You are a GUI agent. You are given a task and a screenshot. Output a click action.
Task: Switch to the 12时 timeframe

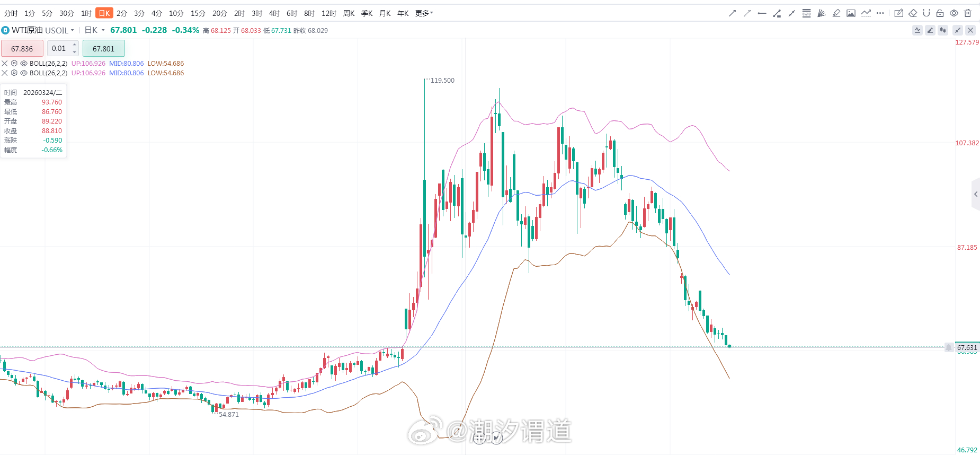pyautogui.click(x=329, y=13)
